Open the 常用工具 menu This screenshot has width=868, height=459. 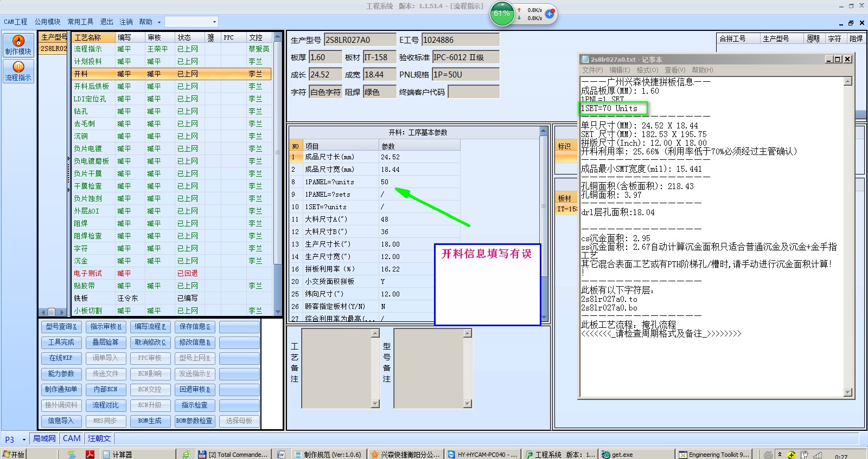tap(80, 22)
